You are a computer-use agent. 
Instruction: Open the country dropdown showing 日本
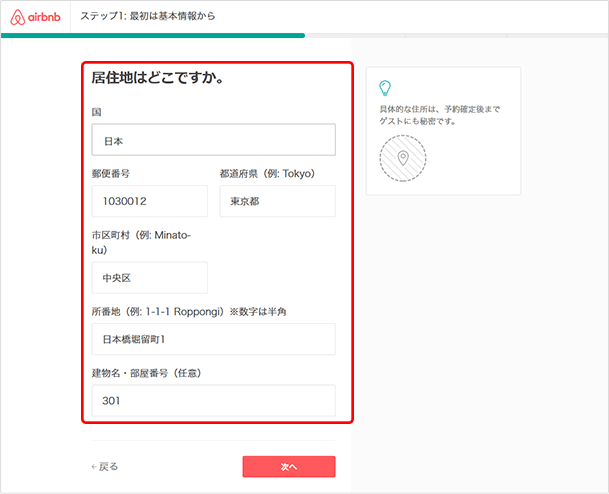[214, 140]
